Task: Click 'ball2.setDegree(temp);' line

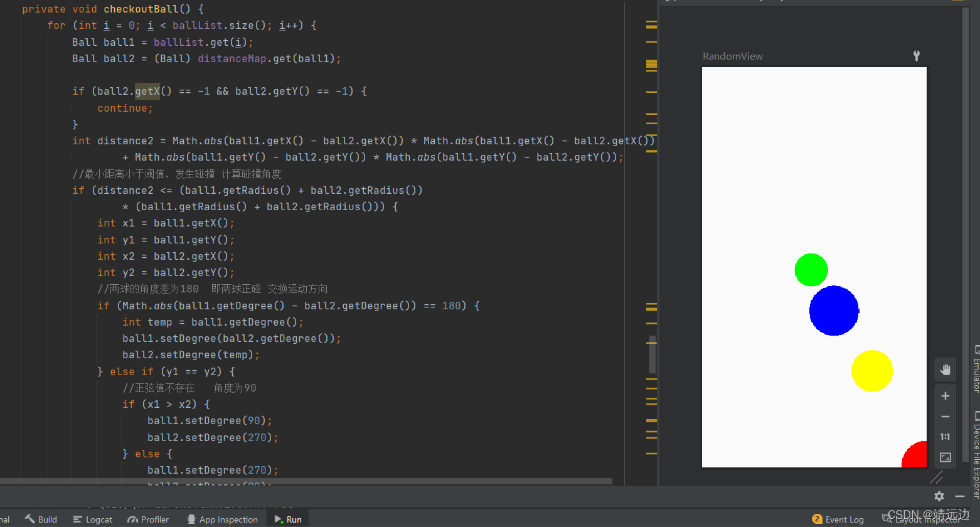Action: [191, 354]
